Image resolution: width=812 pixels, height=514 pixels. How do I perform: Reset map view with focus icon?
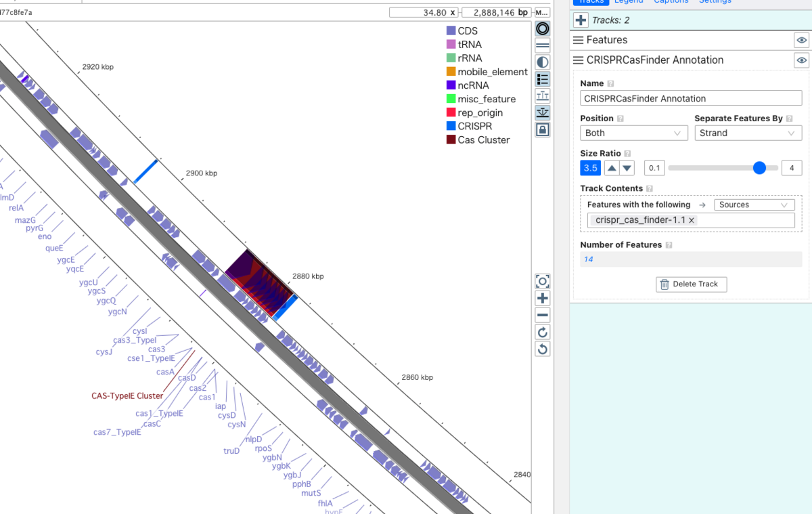point(542,281)
